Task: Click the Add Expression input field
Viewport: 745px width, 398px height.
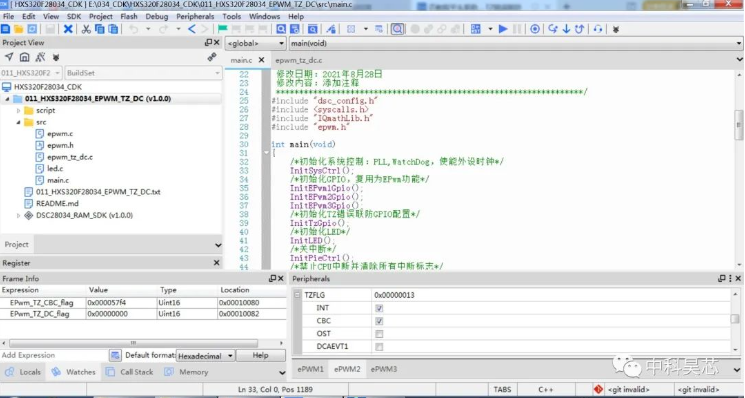Action: (x=54, y=355)
